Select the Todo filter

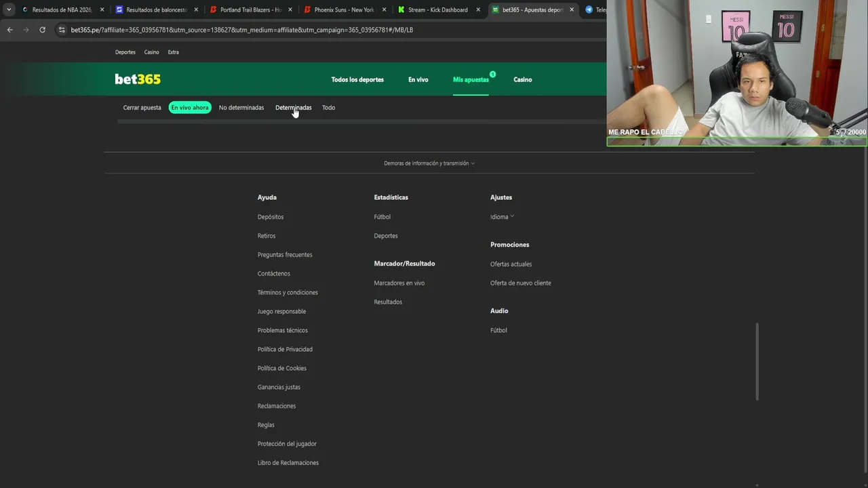[x=329, y=108]
